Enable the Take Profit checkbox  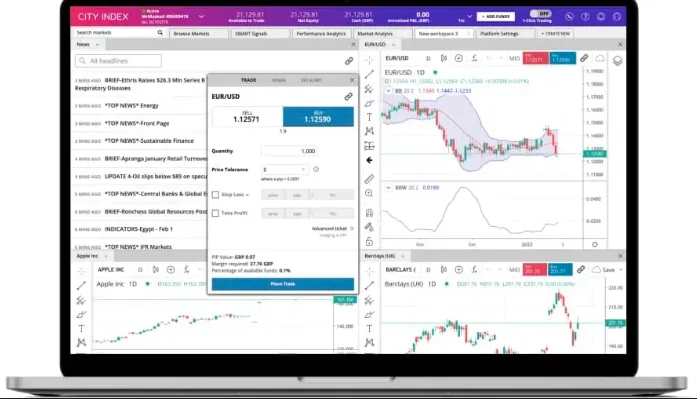click(x=216, y=213)
